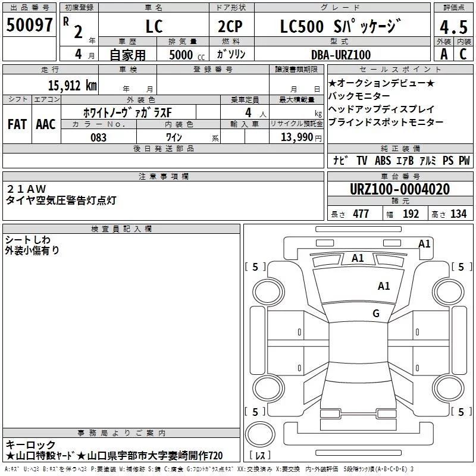Image resolution: width=476 pixels, height=476 pixels.
Task: Click interior color ワイン
Action: (x=174, y=137)
